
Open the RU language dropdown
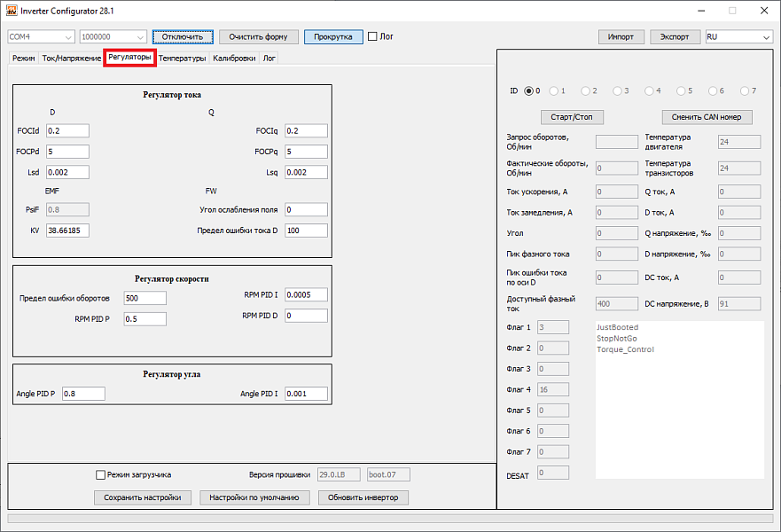pos(738,37)
